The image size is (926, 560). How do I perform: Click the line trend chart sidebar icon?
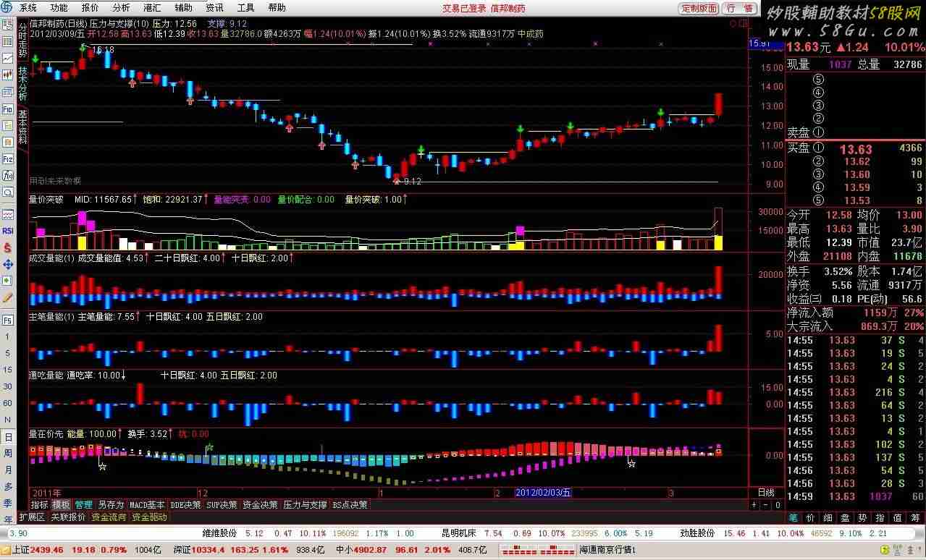point(8,59)
